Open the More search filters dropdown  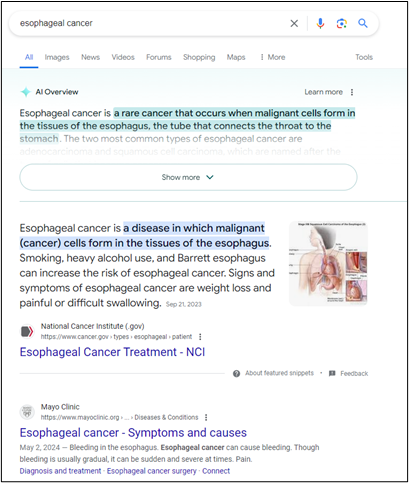[x=273, y=57]
